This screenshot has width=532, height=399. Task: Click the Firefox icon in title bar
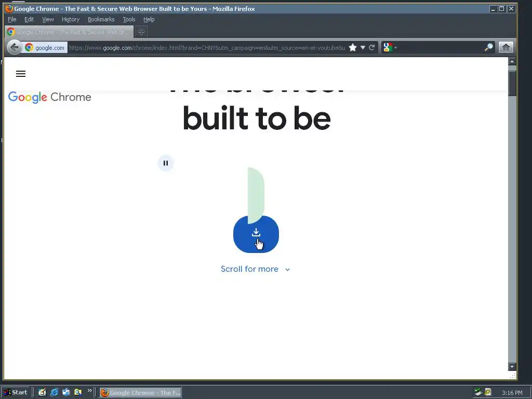point(9,8)
